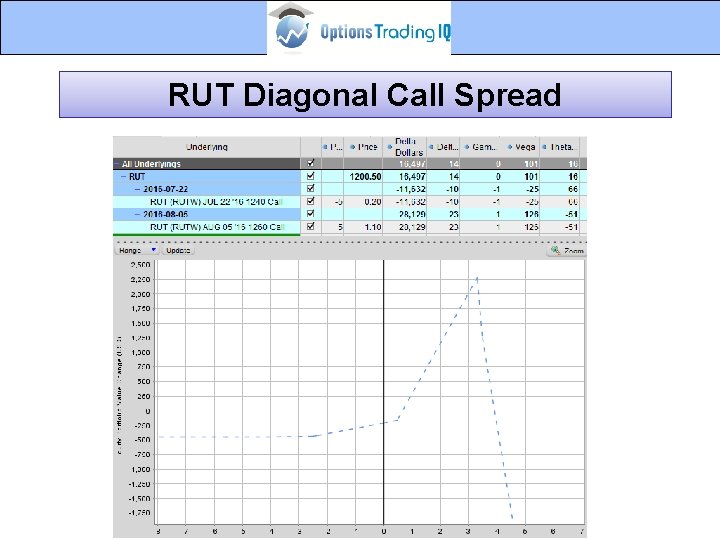Click the RUT Diagonal Call Spread title
This screenshot has width=720, height=540.
coord(365,95)
